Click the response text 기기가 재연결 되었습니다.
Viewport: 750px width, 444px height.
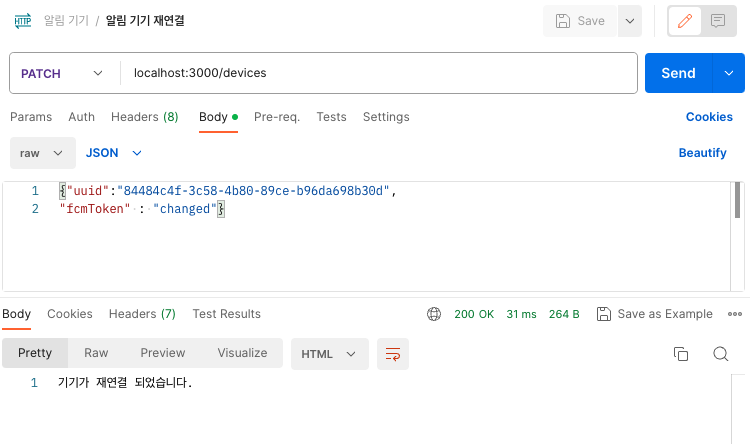tap(125, 382)
